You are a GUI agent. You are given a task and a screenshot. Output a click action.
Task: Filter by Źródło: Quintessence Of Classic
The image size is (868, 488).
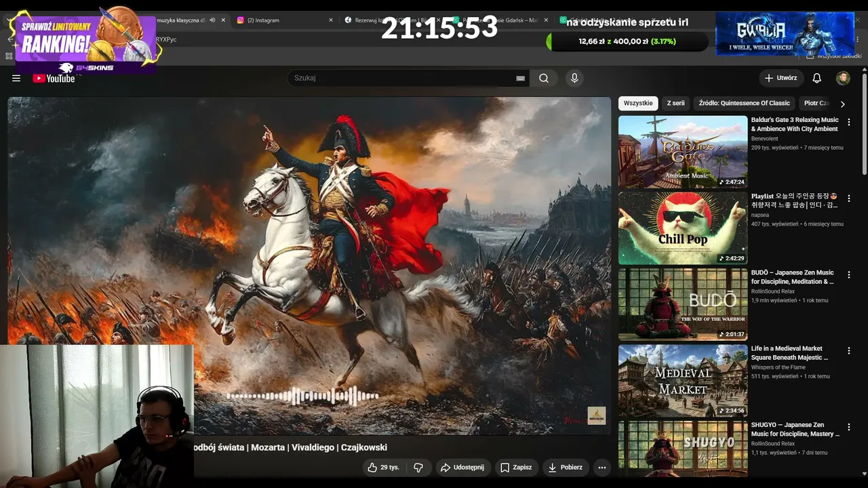[x=744, y=103]
